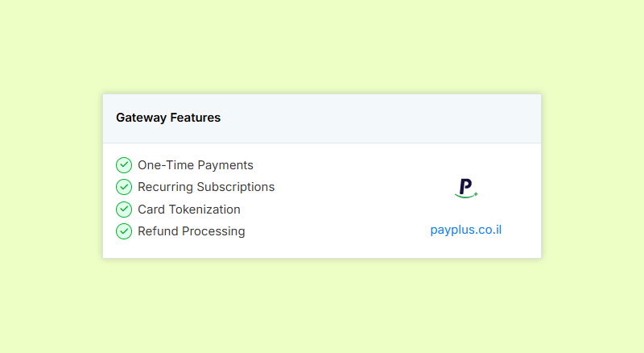Viewport: 644px width, 353px height.
Task: Click the green check next to Recurring Subscriptions
Action: (x=124, y=187)
